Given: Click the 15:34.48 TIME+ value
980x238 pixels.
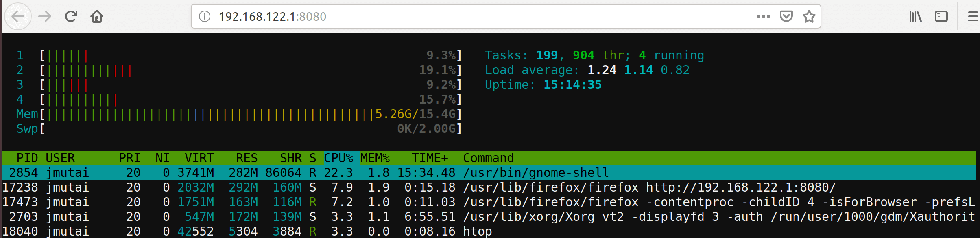Looking at the screenshot, I should click(x=426, y=173).
